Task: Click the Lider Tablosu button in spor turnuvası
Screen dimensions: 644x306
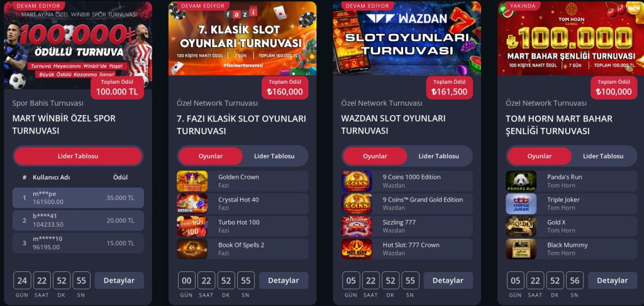Action: pyautogui.click(x=78, y=156)
